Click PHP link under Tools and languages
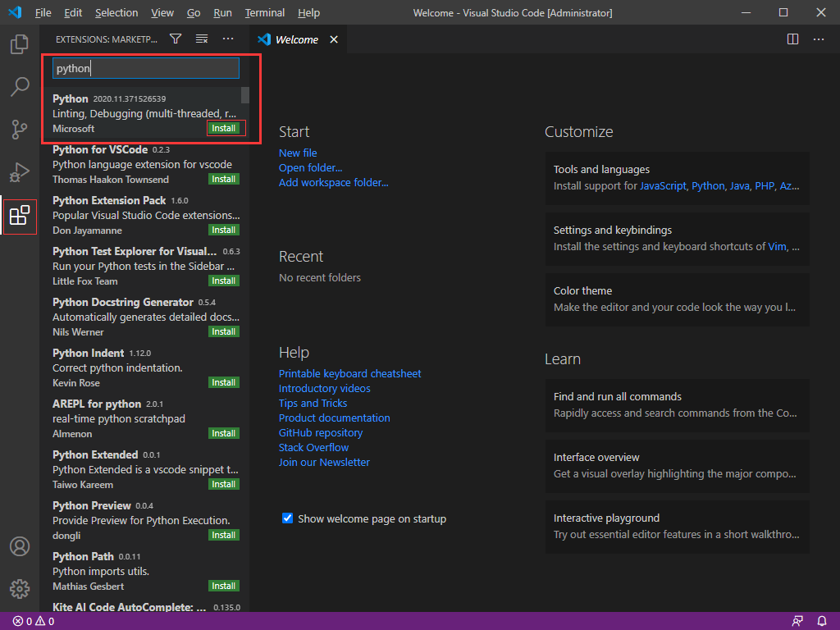Image resolution: width=840 pixels, height=630 pixels. pyautogui.click(x=765, y=186)
